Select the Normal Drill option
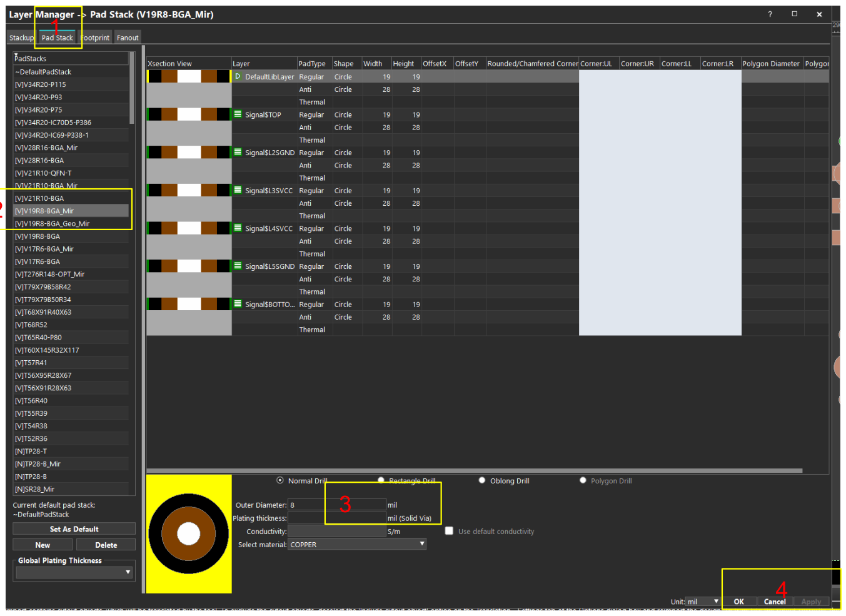This screenshot has height=616, width=846. [280, 480]
